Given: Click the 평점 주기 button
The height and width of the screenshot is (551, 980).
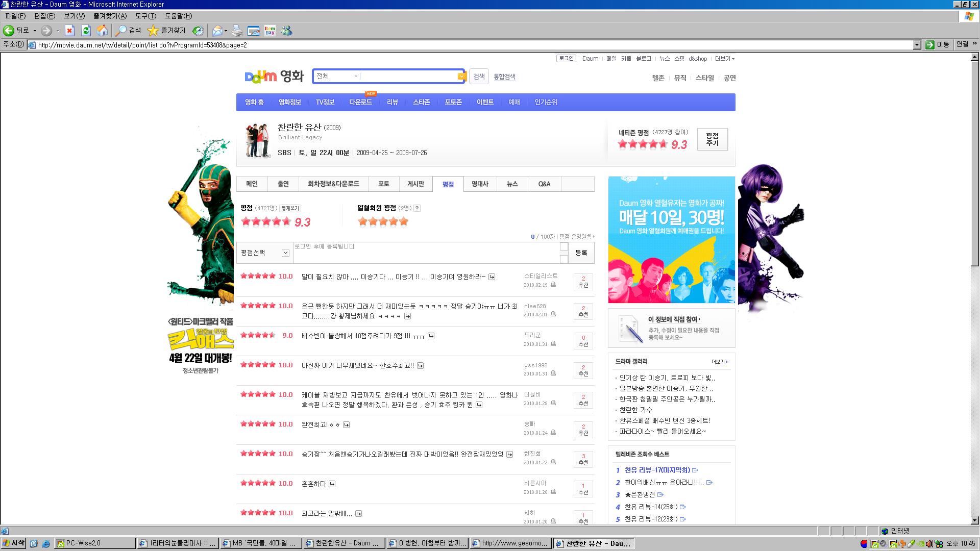Looking at the screenshot, I should [x=712, y=139].
